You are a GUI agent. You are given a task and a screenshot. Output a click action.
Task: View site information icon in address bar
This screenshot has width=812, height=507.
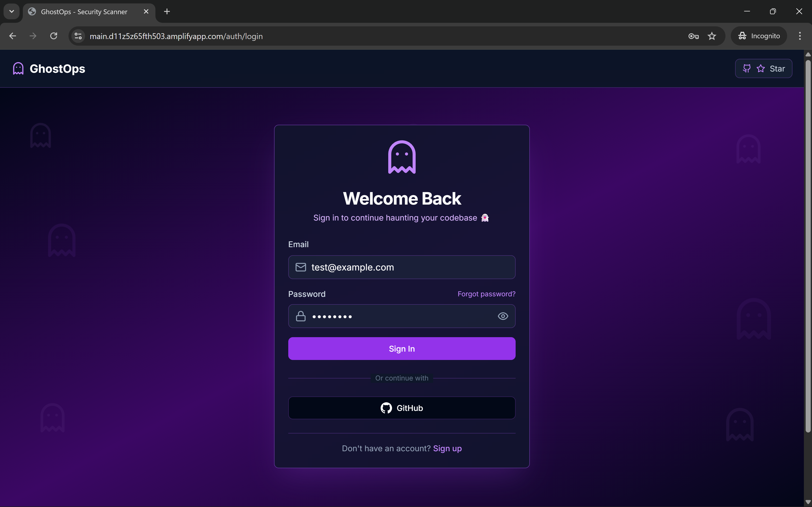78,36
